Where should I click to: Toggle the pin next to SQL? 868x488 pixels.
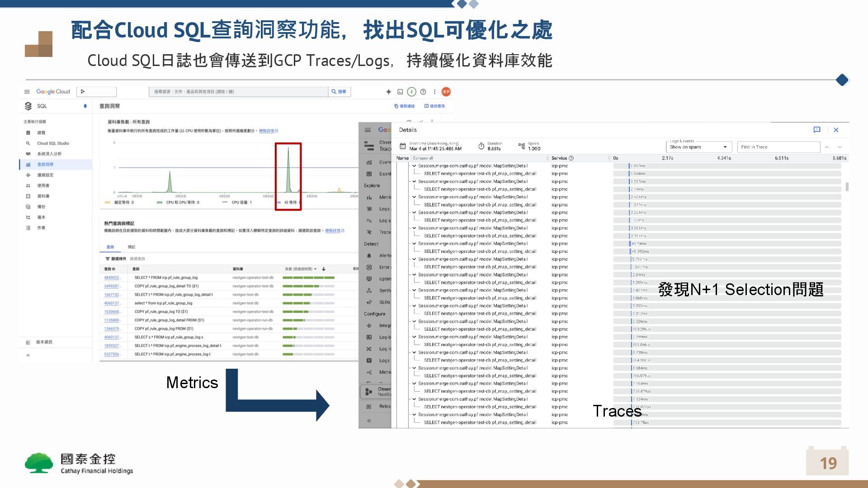click(85, 106)
